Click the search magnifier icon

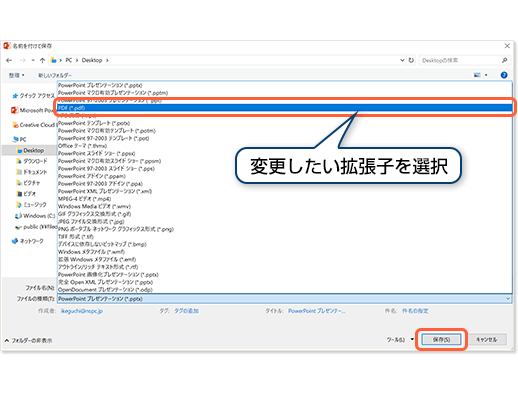pos(505,60)
